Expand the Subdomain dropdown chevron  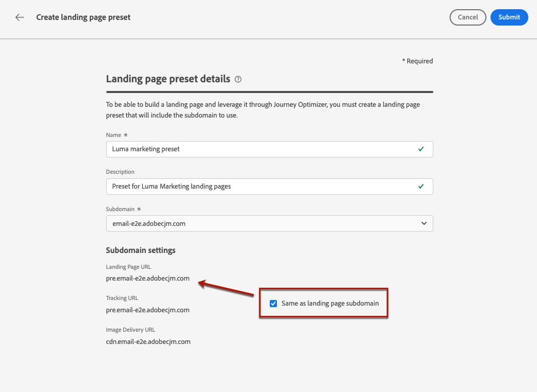(x=424, y=223)
